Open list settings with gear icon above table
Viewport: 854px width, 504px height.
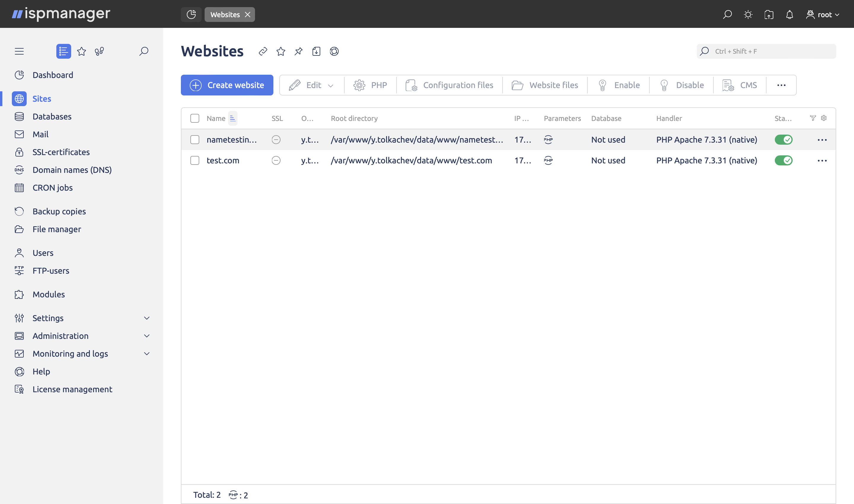pos(823,118)
